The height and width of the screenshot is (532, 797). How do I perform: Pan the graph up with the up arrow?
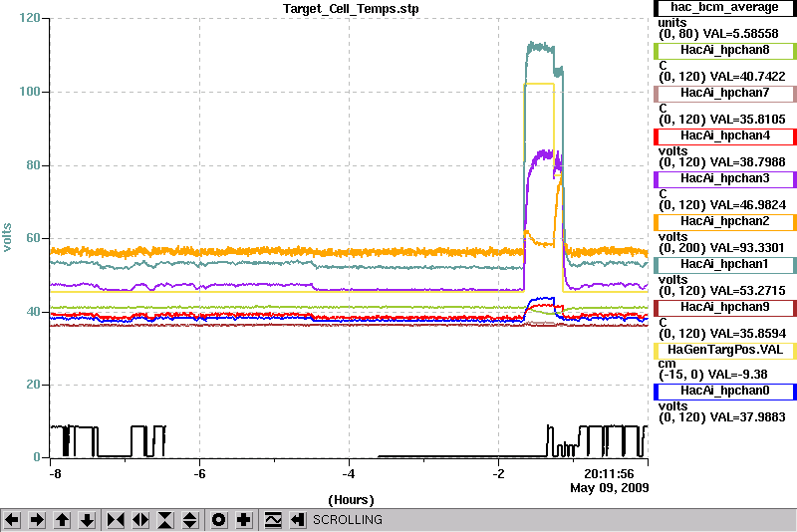62,520
